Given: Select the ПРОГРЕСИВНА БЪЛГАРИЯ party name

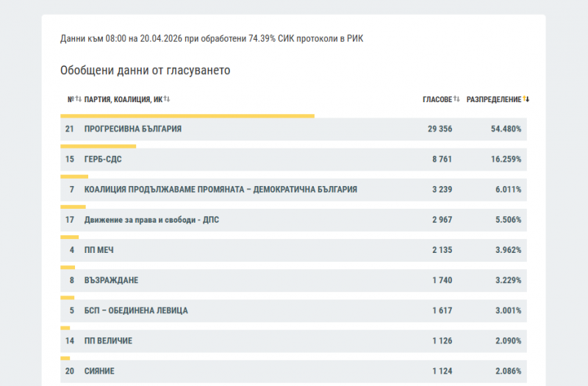Looking at the screenshot, I should pyautogui.click(x=133, y=129).
